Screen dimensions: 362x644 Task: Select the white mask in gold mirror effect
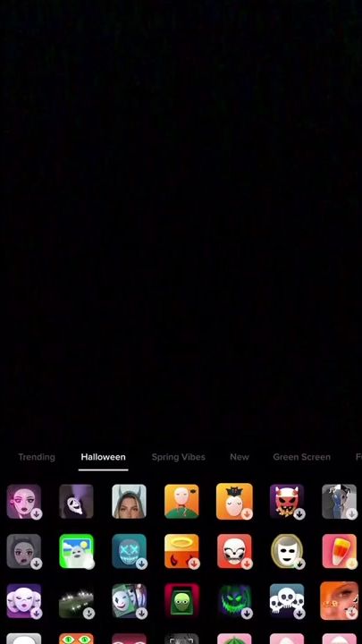tap(287, 551)
